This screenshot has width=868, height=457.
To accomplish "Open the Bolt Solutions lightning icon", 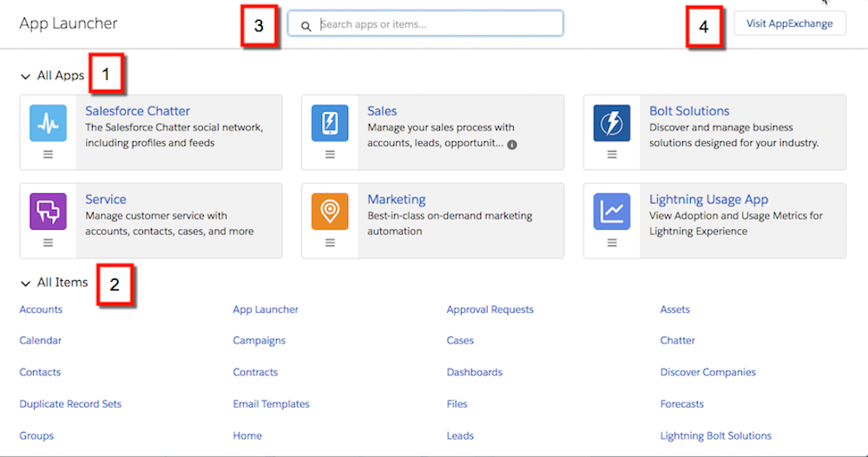I will (x=612, y=123).
